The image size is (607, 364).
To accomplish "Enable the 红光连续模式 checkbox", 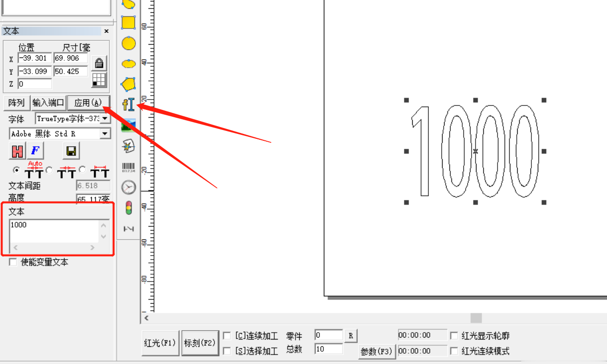I will click(454, 351).
